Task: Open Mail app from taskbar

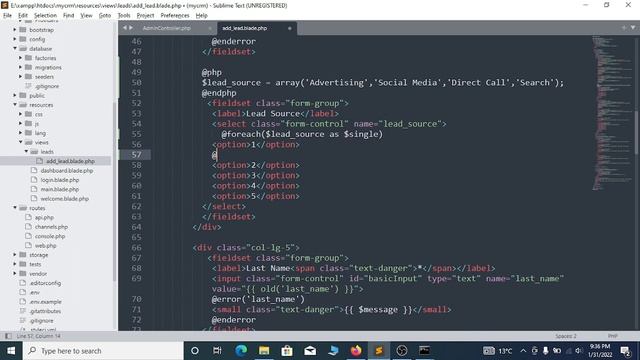Action: 310,351
